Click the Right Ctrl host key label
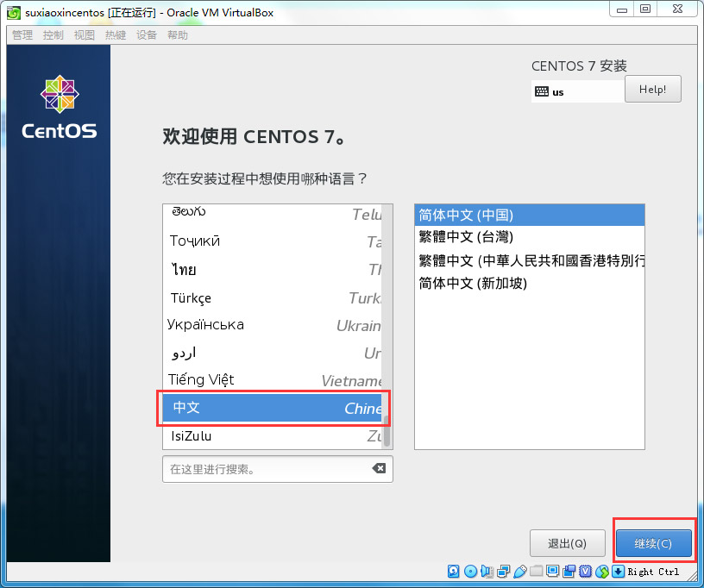 pyautogui.click(x=653, y=572)
